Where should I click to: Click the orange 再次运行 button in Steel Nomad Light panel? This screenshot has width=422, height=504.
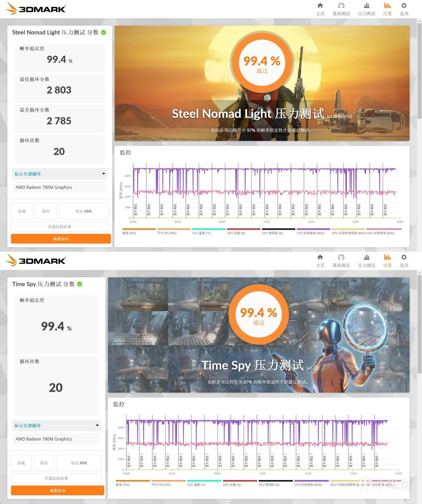(x=61, y=239)
